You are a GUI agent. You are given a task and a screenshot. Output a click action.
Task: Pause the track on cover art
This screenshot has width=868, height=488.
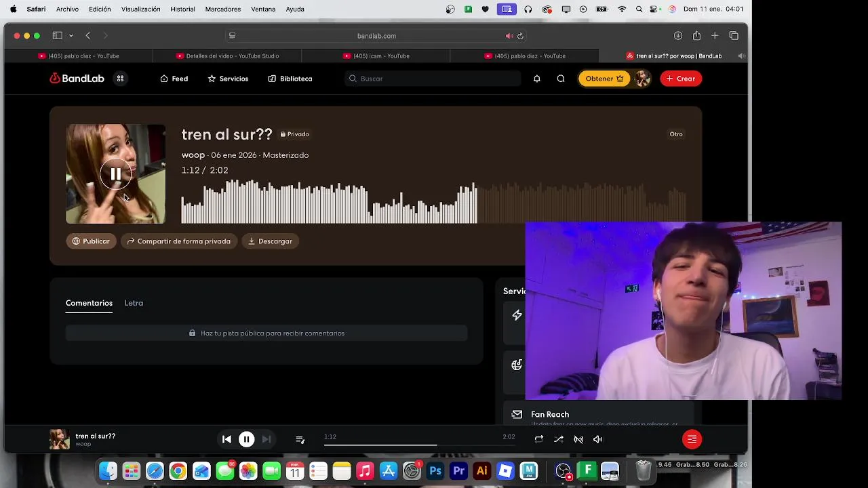point(115,174)
